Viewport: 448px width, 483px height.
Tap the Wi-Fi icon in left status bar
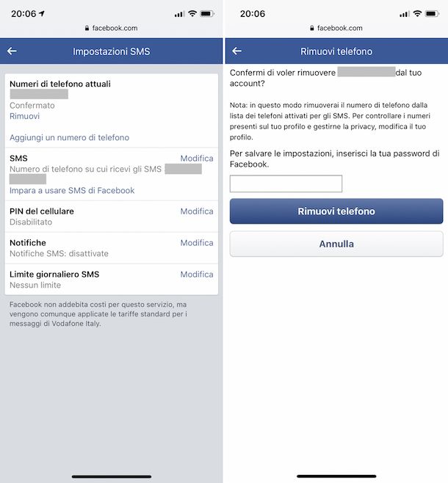click(x=192, y=13)
